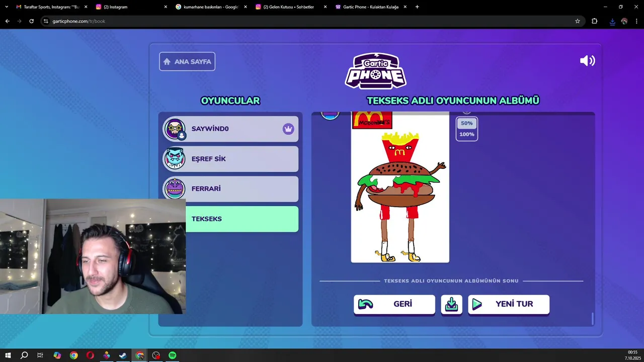Click FERRARİ's purple monster avatar

pyautogui.click(x=175, y=189)
